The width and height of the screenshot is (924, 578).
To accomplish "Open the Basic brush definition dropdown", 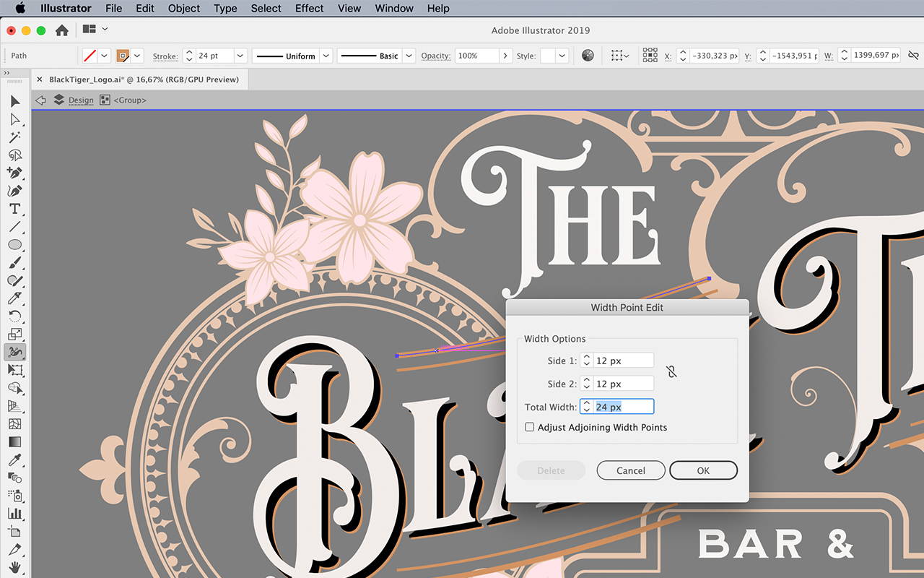I will (409, 56).
